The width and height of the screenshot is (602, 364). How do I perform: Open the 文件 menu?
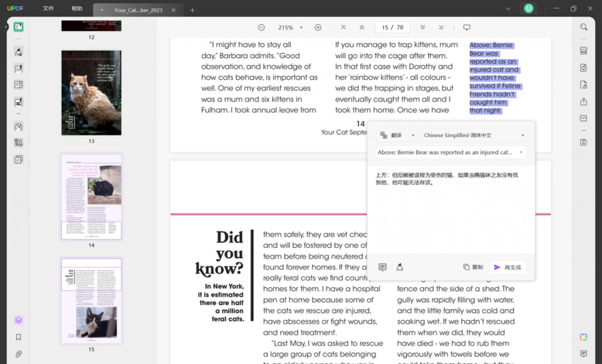click(48, 8)
